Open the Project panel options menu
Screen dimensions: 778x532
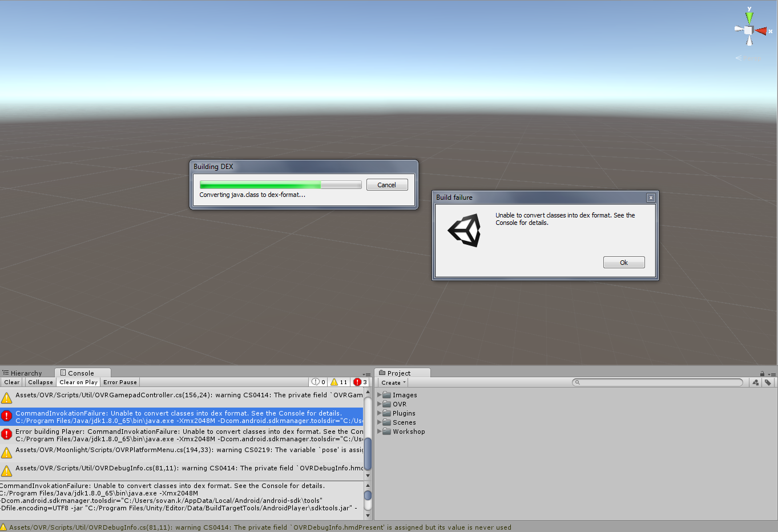click(x=772, y=374)
